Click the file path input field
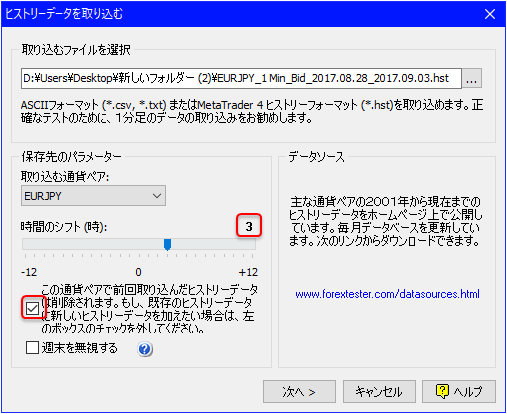Screen dimensions: 507x414 241,79
